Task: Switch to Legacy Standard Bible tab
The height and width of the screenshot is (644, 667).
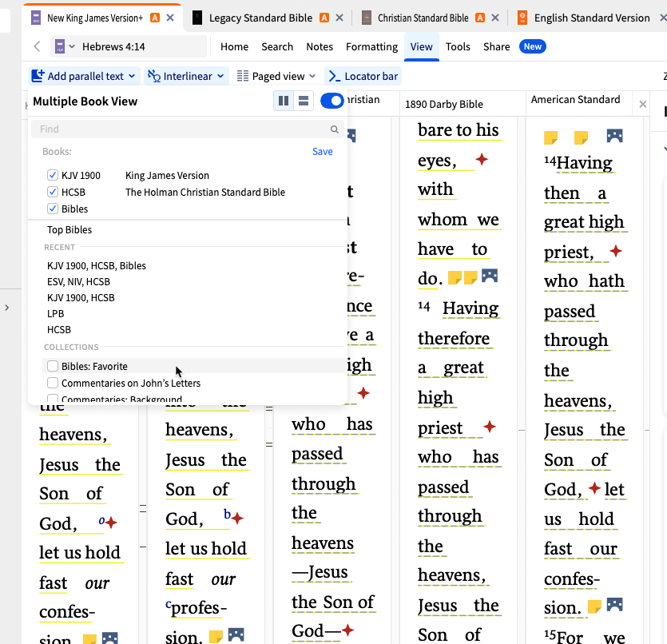Action: pyautogui.click(x=260, y=18)
